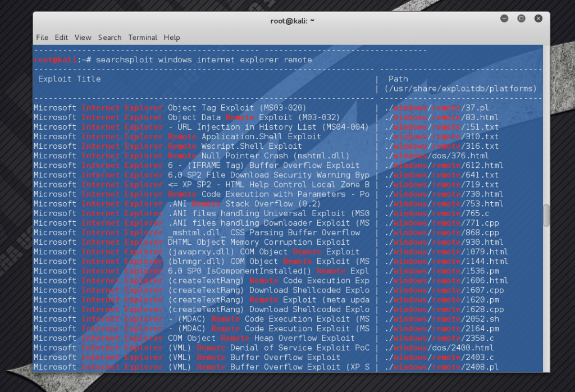
Task: Open the View menu
Action: click(83, 38)
